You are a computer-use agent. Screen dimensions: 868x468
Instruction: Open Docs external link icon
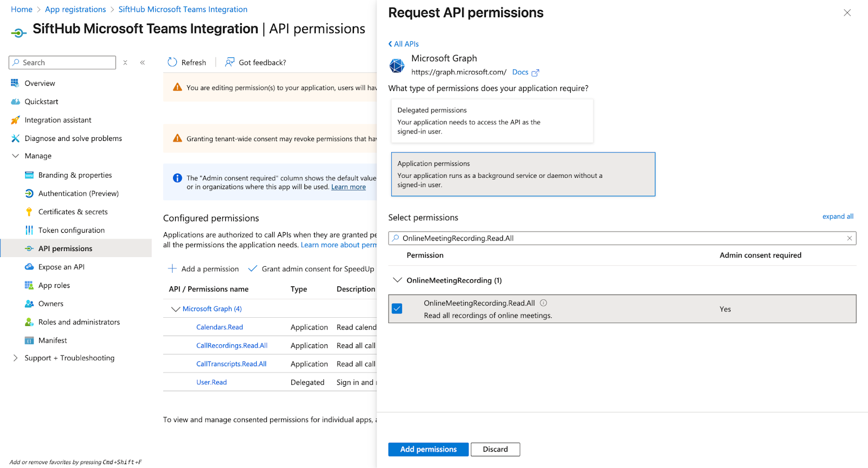point(535,73)
